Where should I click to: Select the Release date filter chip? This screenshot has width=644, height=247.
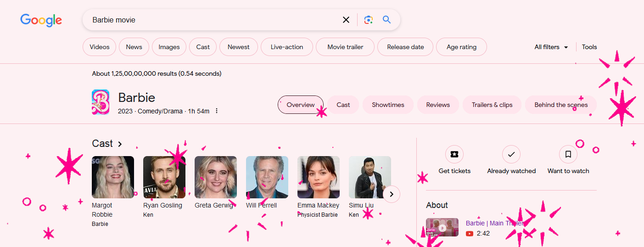coord(405,47)
